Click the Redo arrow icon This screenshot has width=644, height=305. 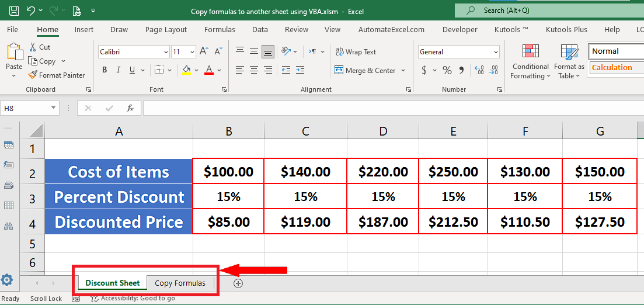tap(53, 11)
